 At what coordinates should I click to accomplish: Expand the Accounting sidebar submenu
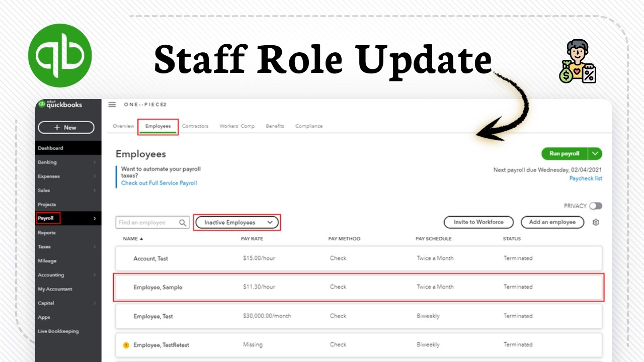(x=95, y=275)
